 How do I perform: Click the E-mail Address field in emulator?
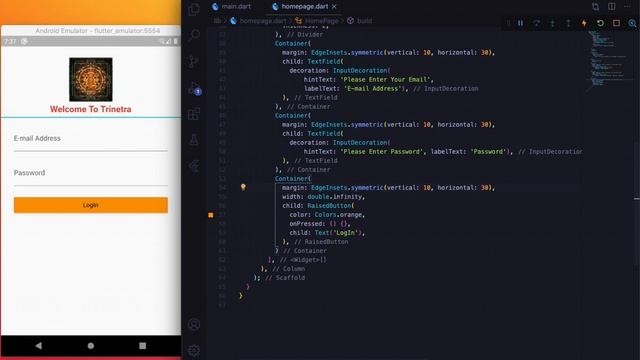point(91,139)
